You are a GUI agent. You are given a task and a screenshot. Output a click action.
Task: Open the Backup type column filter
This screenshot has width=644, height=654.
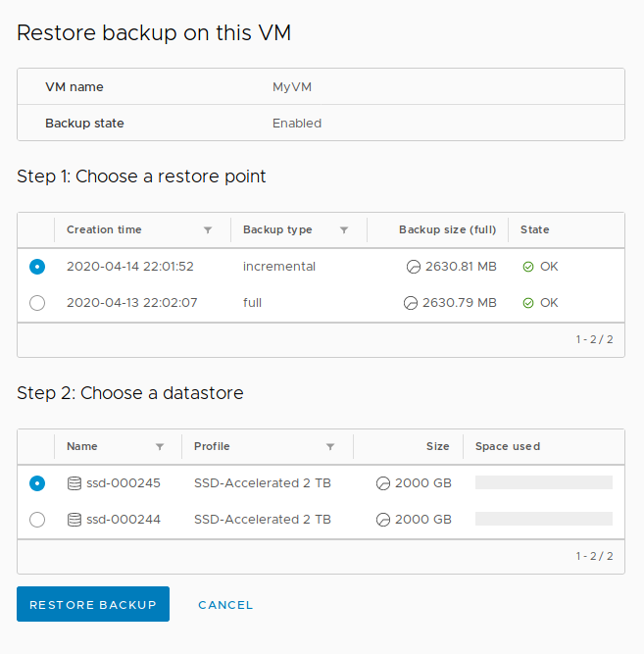tap(344, 230)
